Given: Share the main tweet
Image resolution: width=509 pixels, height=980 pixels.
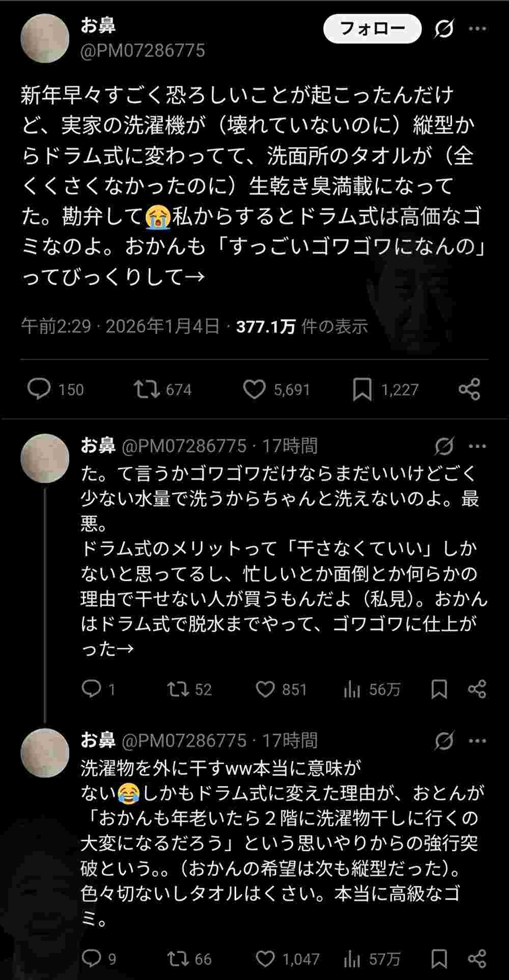Looking at the screenshot, I should [469, 389].
